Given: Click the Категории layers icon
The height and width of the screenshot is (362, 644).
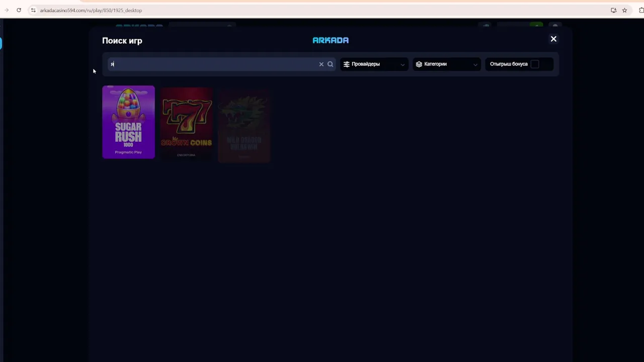Looking at the screenshot, I should [x=419, y=64].
